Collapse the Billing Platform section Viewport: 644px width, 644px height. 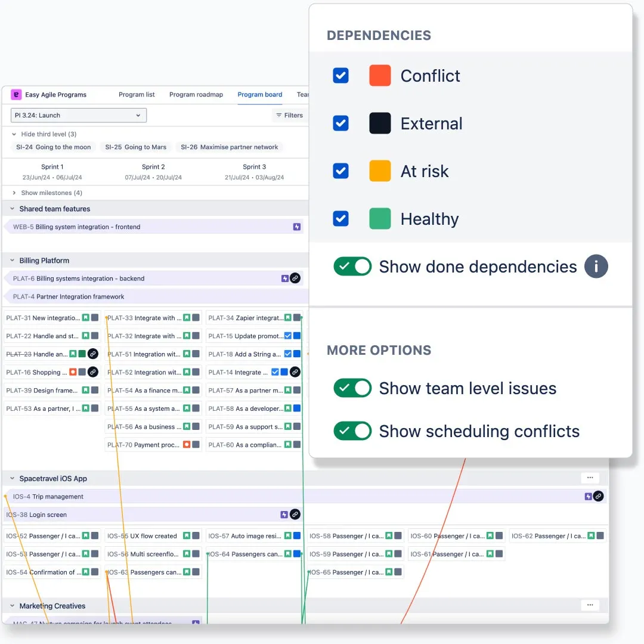[x=13, y=261]
